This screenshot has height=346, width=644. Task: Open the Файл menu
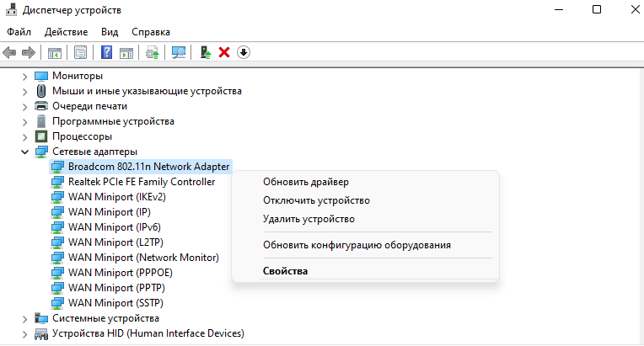pyautogui.click(x=19, y=31)
